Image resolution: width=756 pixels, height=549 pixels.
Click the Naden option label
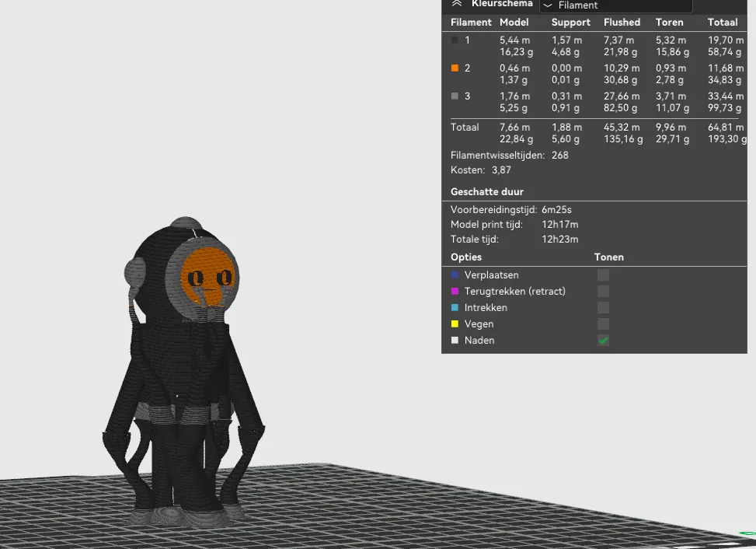pyautogui.click(x=479, y=341)
